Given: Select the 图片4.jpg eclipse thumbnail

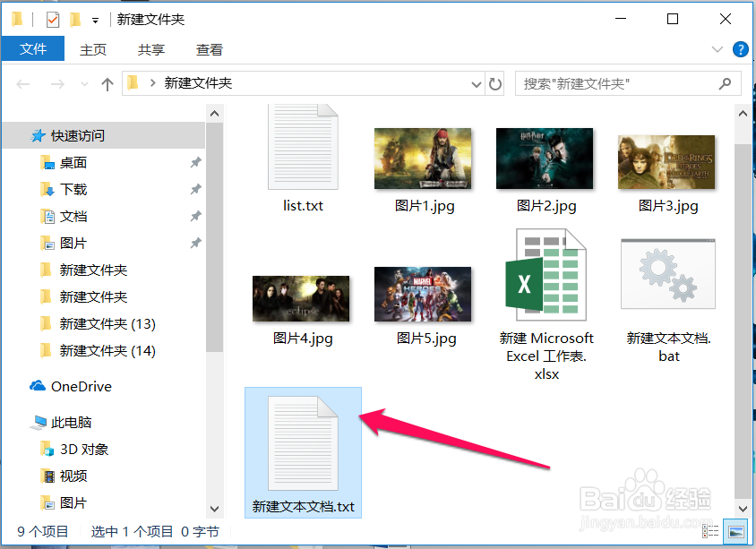Looking at the screenshot, I should point(301,298).
